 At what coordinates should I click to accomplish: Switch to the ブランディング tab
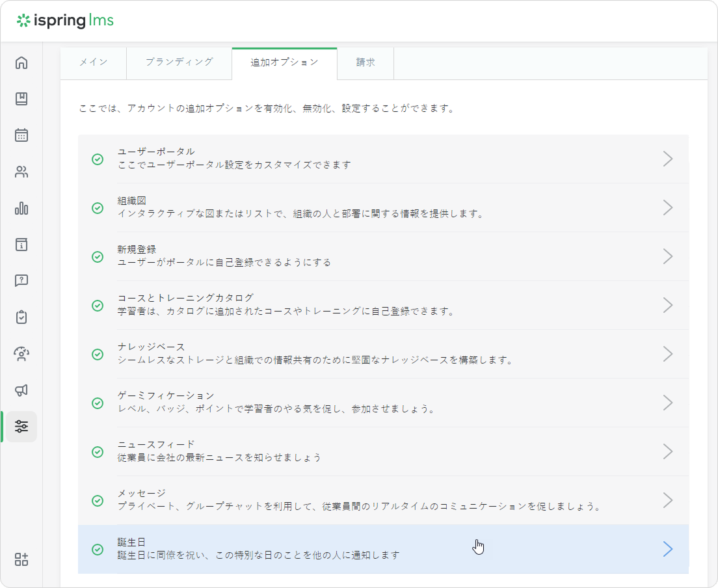[x=179, y=62]
